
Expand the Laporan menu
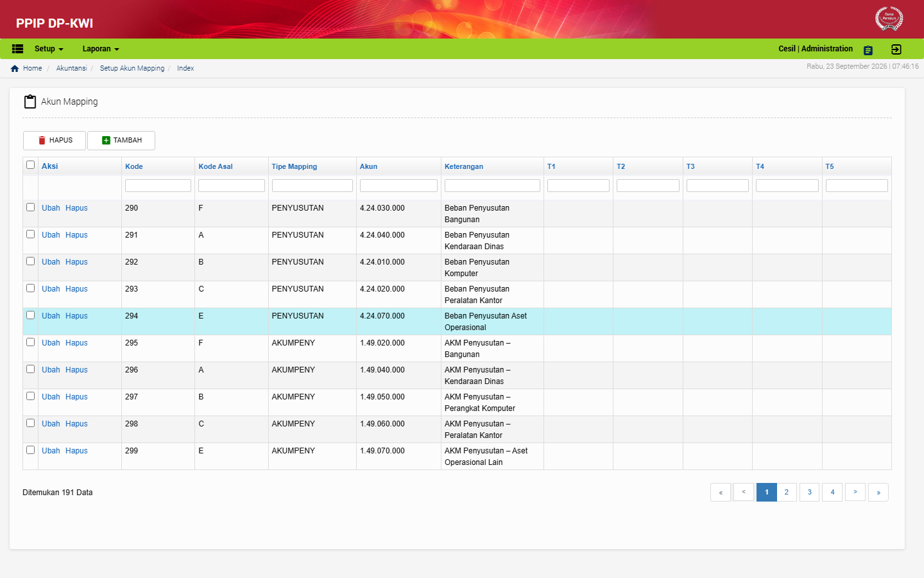pyautogui.click(x=101, y=49)
